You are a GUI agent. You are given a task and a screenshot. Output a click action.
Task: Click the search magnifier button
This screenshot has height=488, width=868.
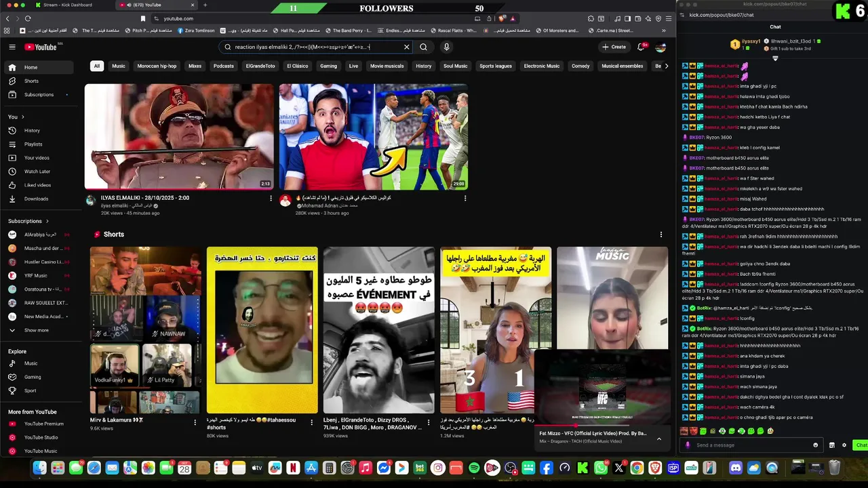point(423,47)
